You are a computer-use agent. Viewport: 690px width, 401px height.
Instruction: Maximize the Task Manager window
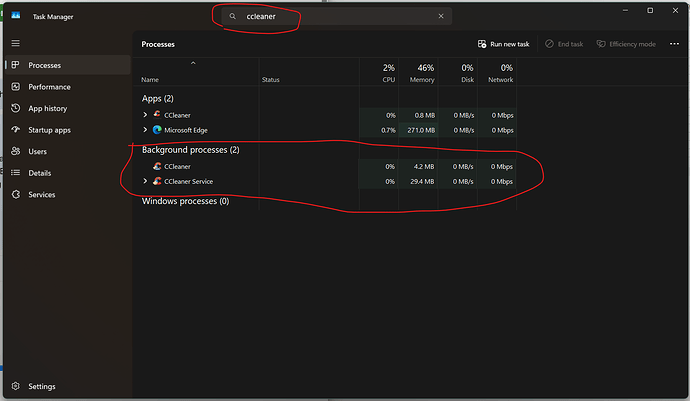[650, 10]
